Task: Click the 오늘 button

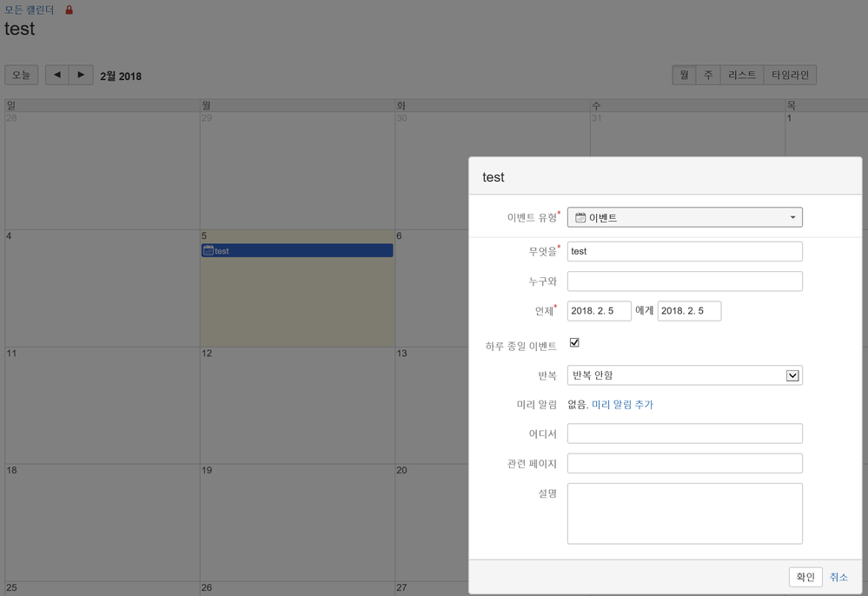Action: click(22, 75)
